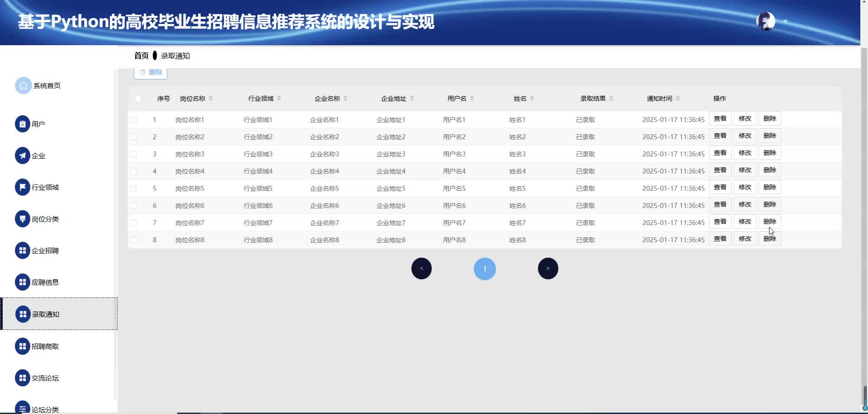Open the 企业 enterprise section icon
This screenshot has width=868, height=414.
pyautogui.click(x=23, y=155)
